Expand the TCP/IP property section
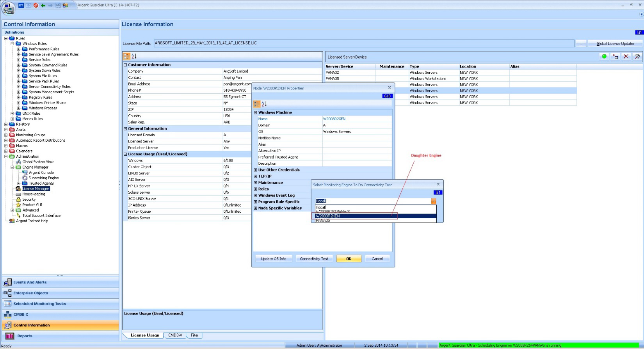The image size is (644, 349). tap(256, 176)
